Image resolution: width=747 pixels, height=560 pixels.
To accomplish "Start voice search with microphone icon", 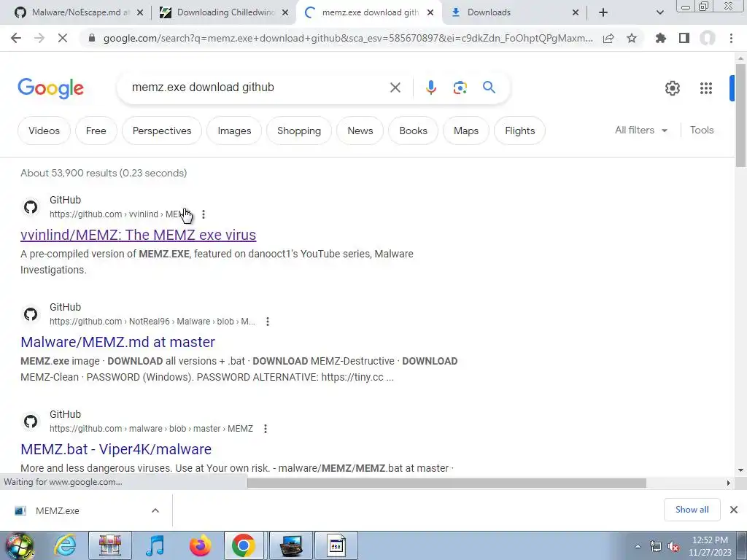I will 430,87.
